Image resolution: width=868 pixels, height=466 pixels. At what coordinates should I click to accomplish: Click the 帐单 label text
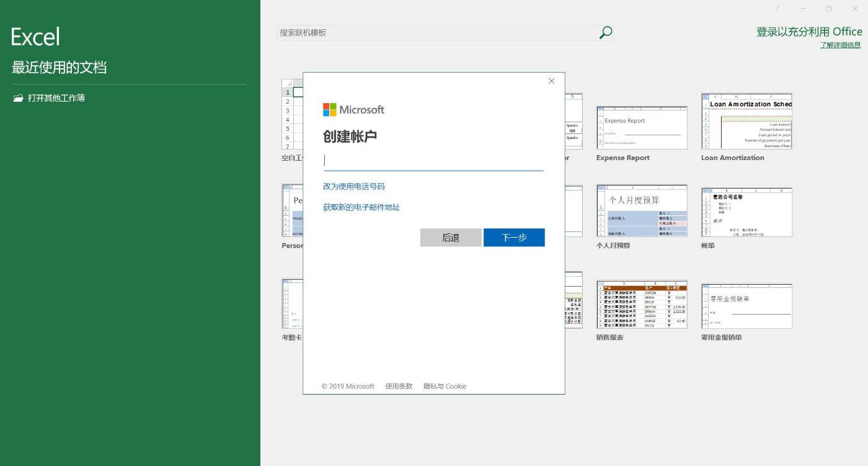click(708, 246)
